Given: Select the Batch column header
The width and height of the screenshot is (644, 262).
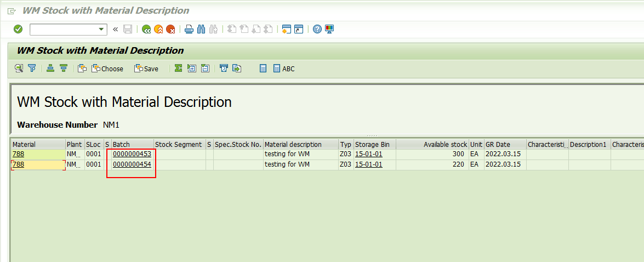Looking at the screenshot, I should click(x=133, y=145).
